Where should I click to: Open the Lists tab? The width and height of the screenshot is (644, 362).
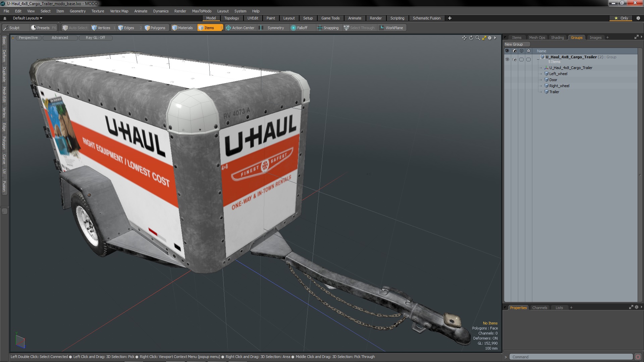point(559,308)
